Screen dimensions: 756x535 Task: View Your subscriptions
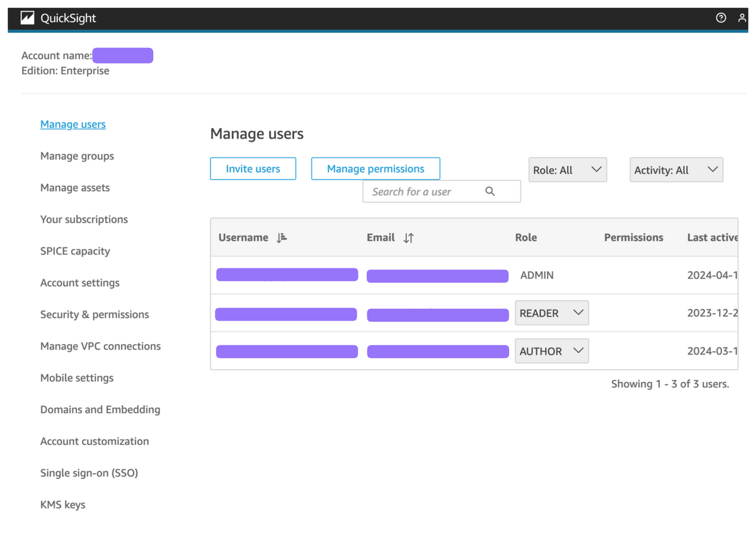84,219
